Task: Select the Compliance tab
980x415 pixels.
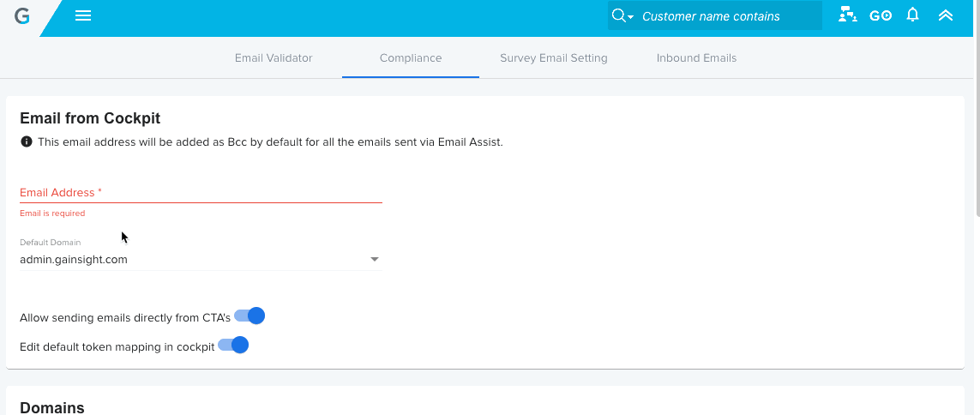Action: (x=411, y=58)
